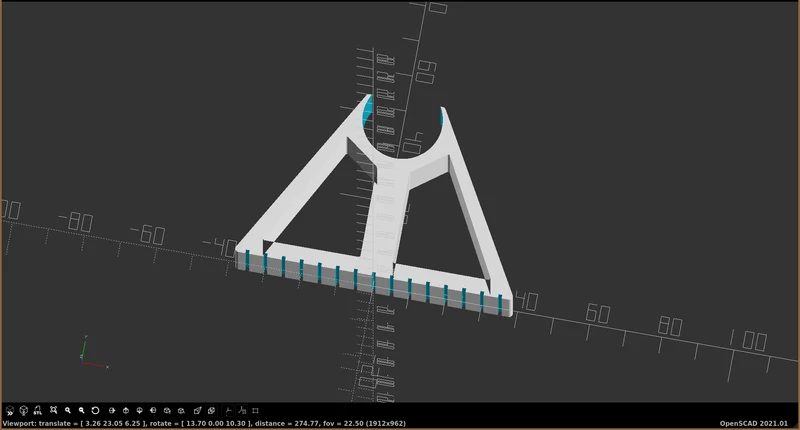Click the small XYZ axis orientation indicator

pos(94,352)
